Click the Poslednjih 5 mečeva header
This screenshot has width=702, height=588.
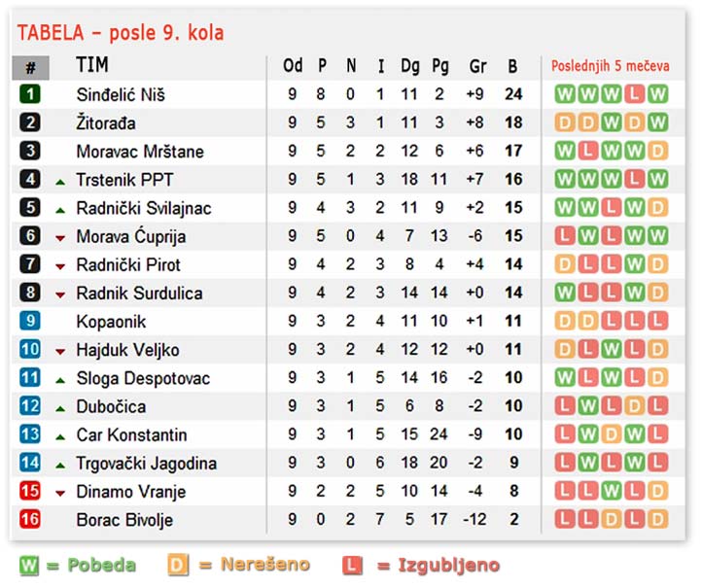pos(611,66)
